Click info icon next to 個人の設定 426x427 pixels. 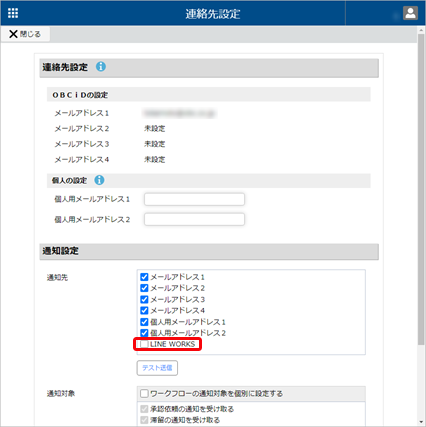pos(99,180)
